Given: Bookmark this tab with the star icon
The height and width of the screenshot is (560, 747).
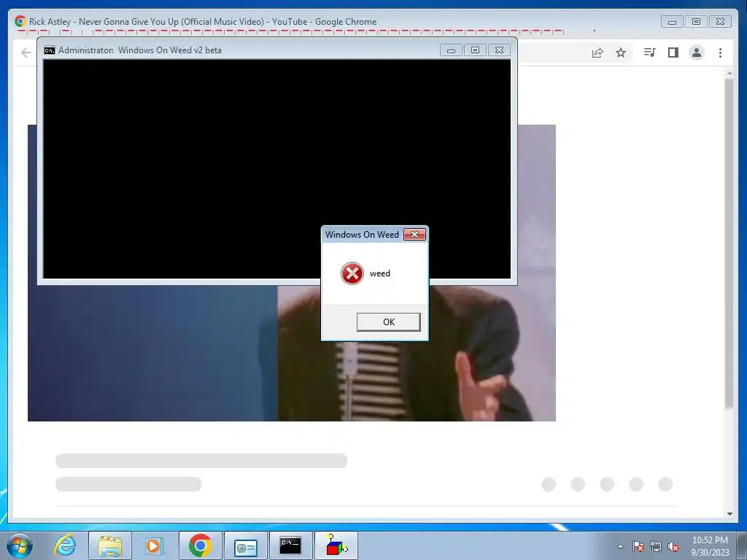Looking at the screenshot, I should pyautogui.click(x=620, y=52).
